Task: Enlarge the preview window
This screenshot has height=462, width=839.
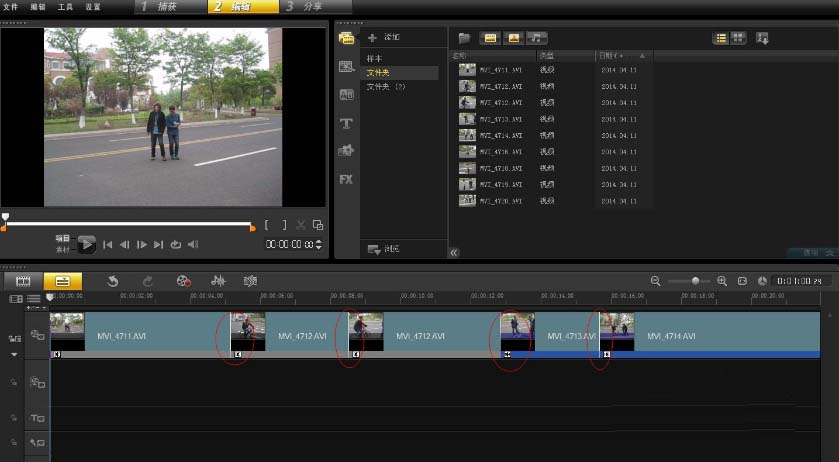Action: tap(318, 225)
